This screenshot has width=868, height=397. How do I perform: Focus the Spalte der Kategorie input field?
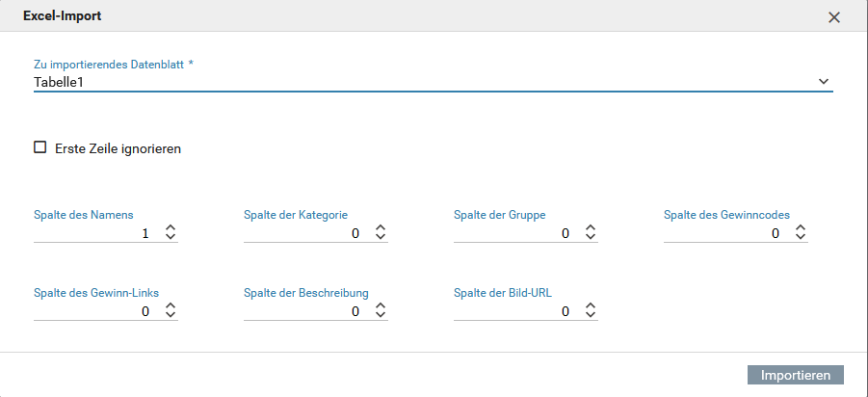click(304, 233)
